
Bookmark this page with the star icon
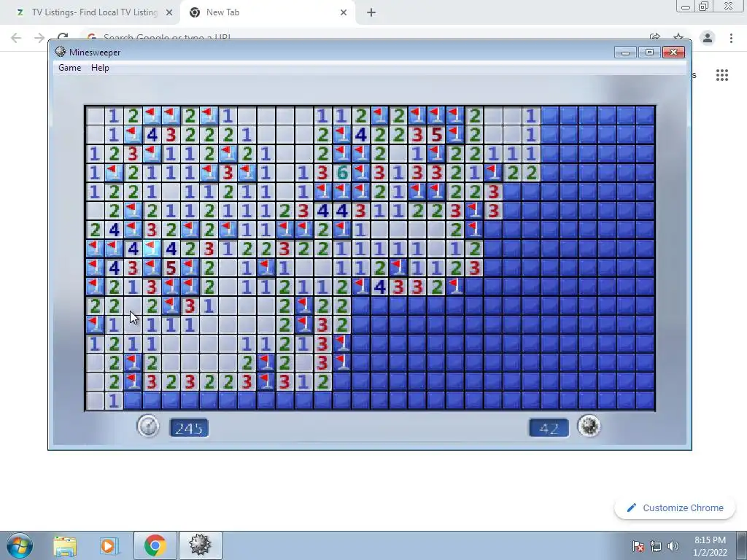pyautogui.click(x=678, y=36)
